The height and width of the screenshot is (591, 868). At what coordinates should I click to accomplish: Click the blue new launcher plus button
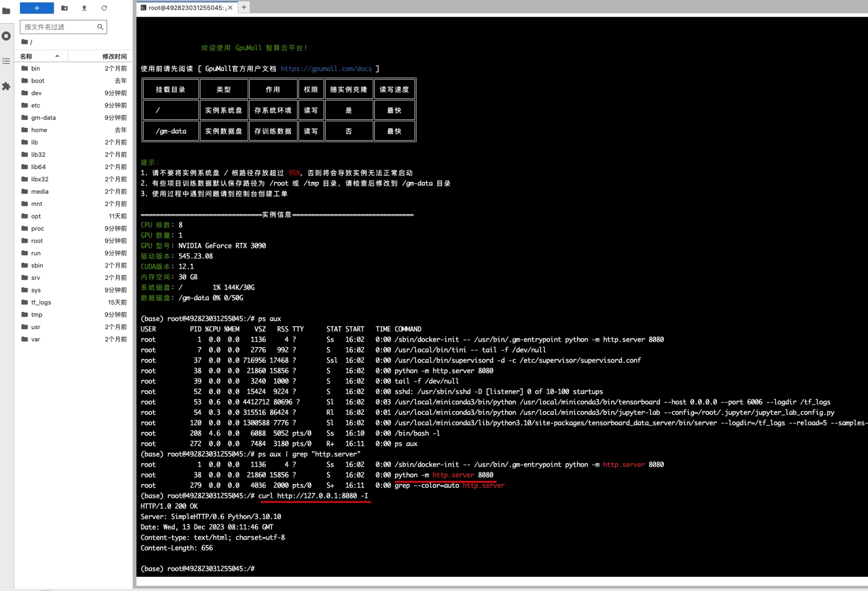(x=37, y=8)
